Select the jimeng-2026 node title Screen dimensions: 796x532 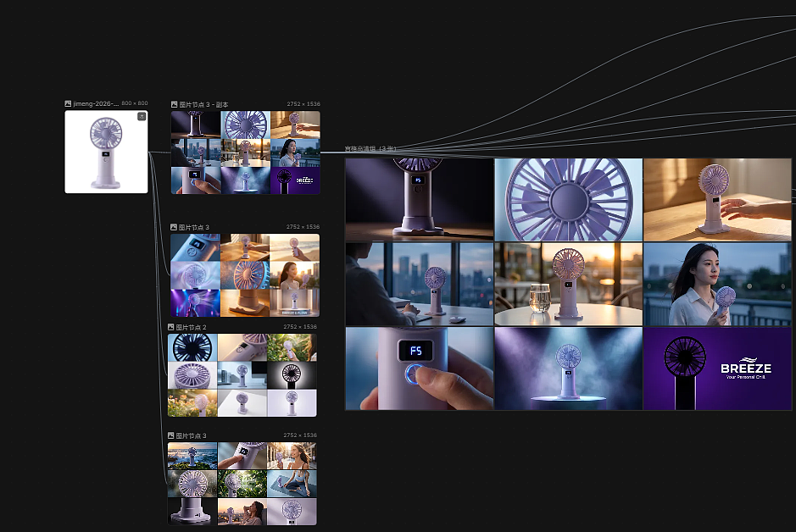[96, 103]
